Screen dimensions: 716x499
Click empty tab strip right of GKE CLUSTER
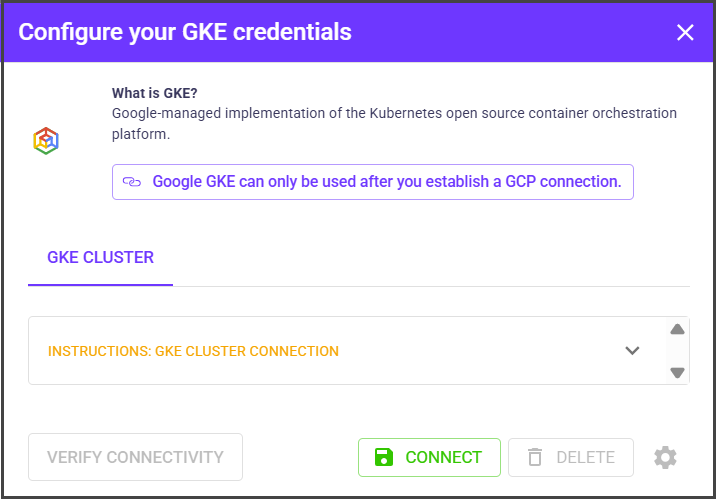[430, 258]
